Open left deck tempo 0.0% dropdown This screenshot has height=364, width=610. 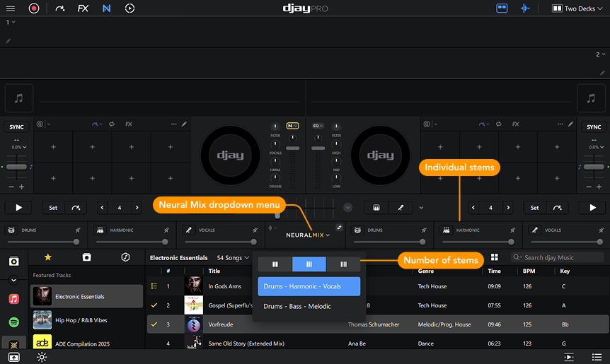18,147
